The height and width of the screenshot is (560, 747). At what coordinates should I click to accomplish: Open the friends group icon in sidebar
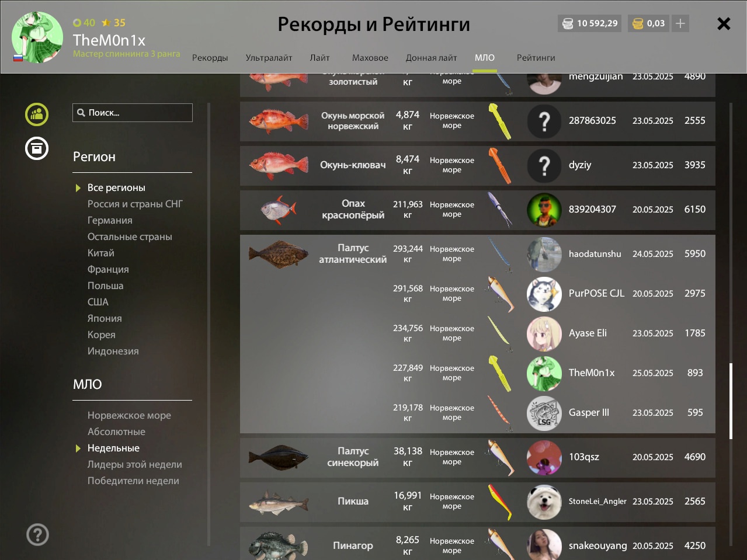click(37, 114)
